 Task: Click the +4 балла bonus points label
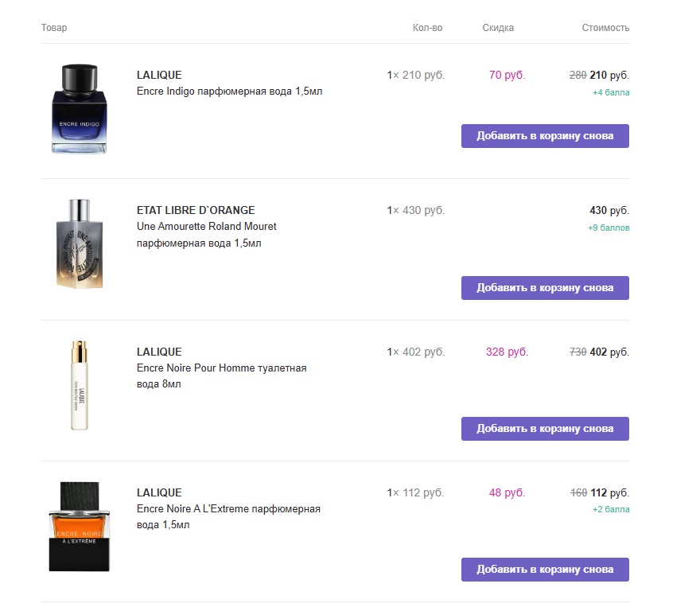pos(611,92)
